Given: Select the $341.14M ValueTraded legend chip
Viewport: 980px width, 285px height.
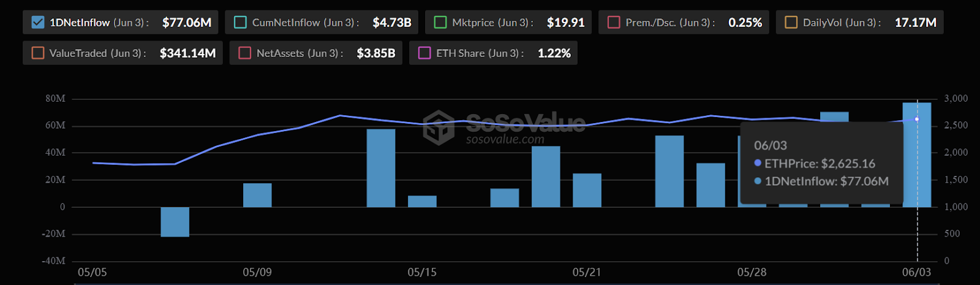Looking at the screenshot, I should (x=187, y=53).
